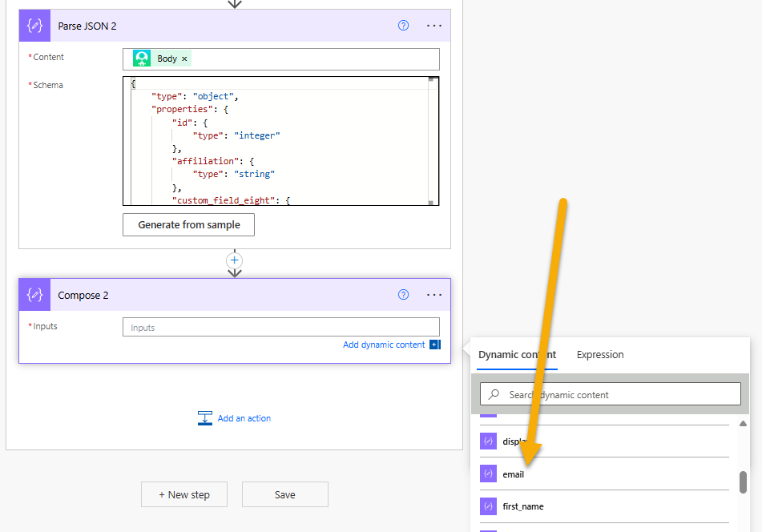The height and width of the screenshot is (532, 762).
Task: Switch to the Expression tab
Action: 600,355
